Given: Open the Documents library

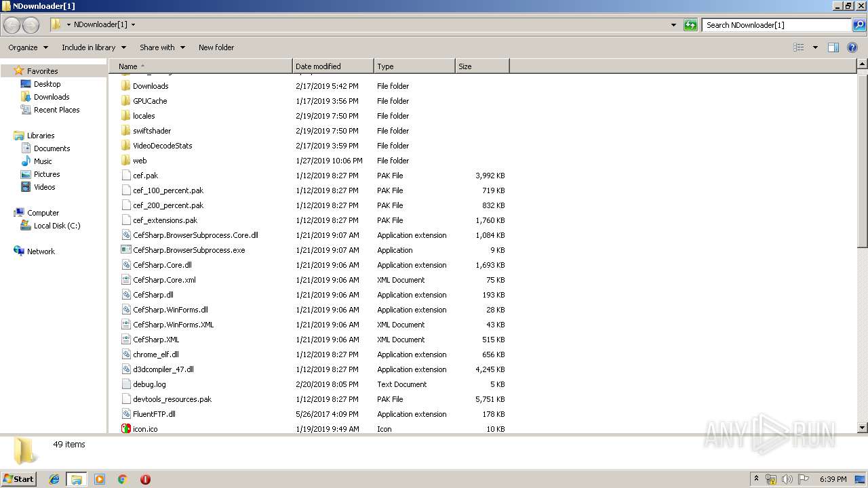Looking at the screenshot, I should [52, 148].
